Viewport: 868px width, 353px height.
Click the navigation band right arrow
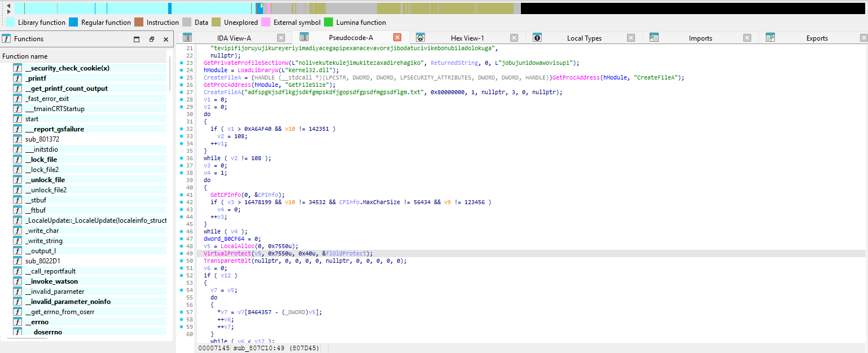coord(8,11)
